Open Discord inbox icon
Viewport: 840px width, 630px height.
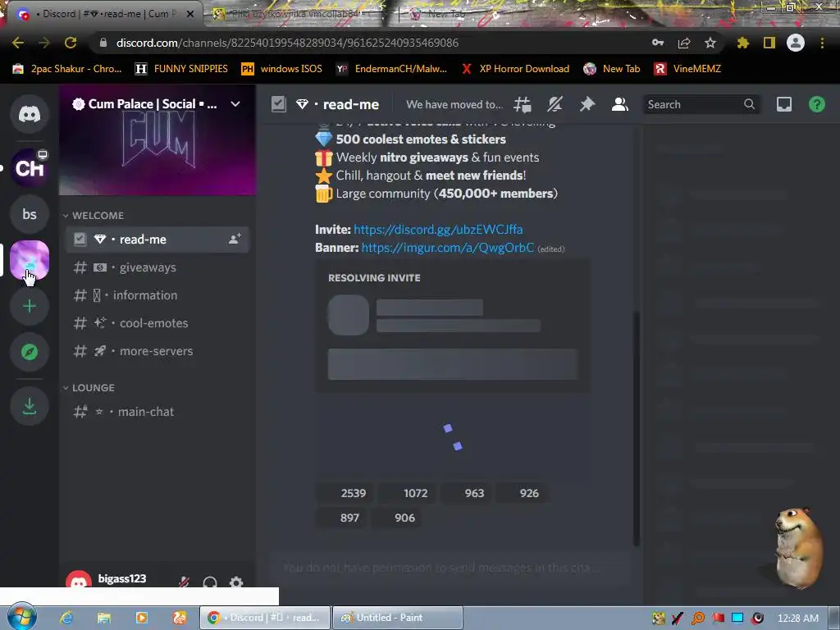(784, 104)
